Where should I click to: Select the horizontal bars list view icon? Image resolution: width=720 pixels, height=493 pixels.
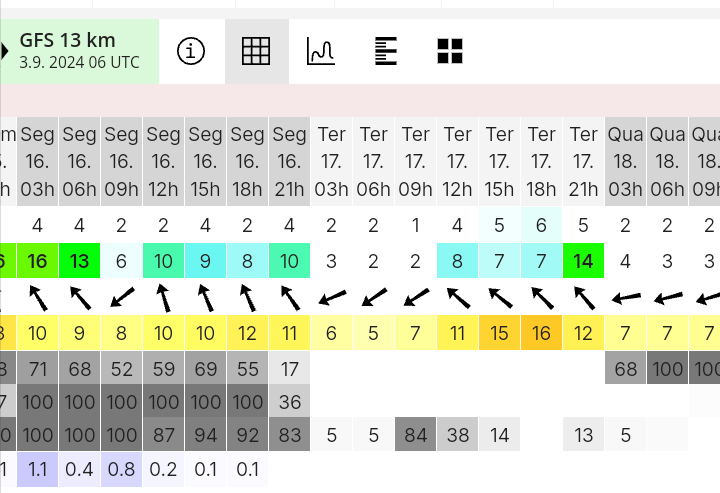click(x=386, y=51)
